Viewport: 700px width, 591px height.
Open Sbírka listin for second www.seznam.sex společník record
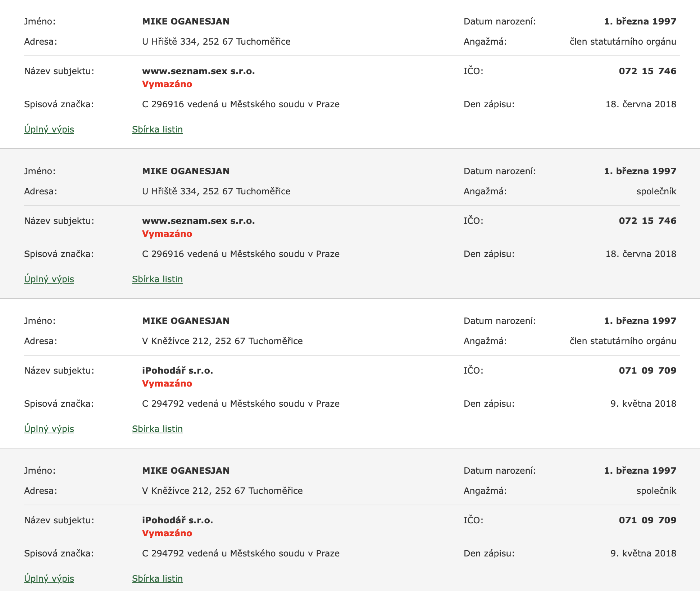(x=158, y=279)
